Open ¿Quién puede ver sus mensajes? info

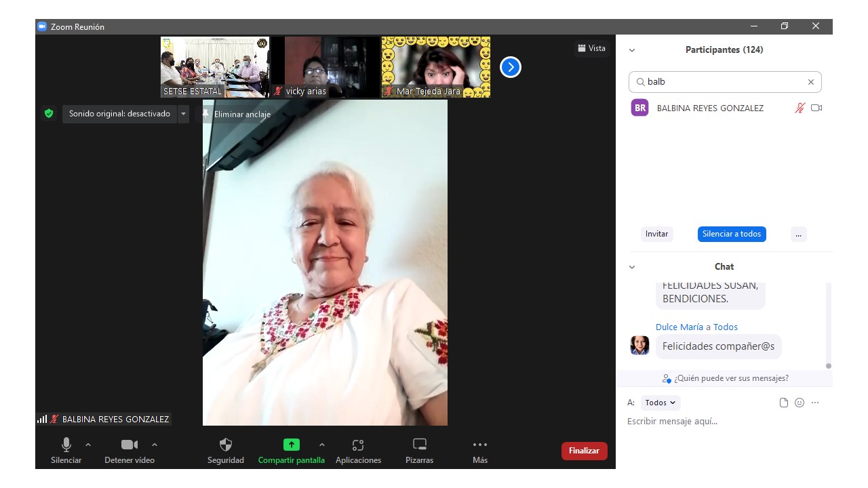(725, 378)
